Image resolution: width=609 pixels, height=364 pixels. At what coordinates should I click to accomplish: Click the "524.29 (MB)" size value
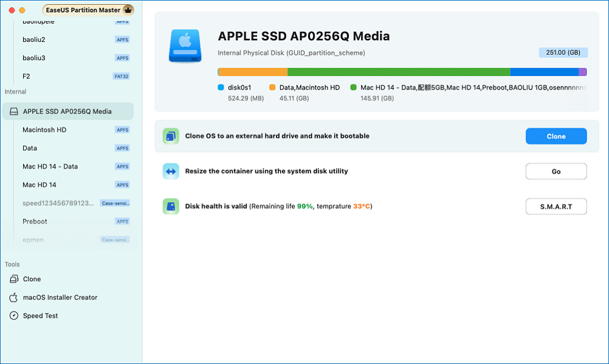[246, 99]
